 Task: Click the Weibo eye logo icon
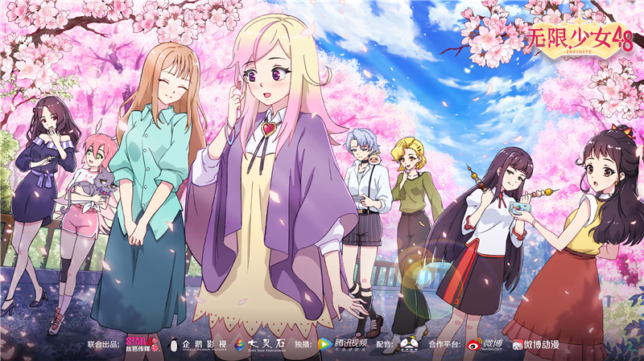pyautogui.click(x=474, y=344)
